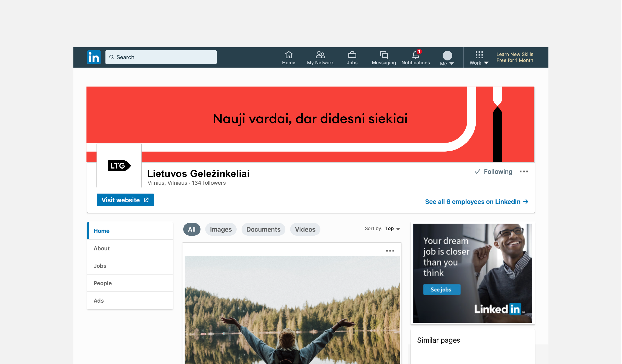622x364 pixels.
Task: Expand the Me profile dropdown
Action: [x=447, y=58]
